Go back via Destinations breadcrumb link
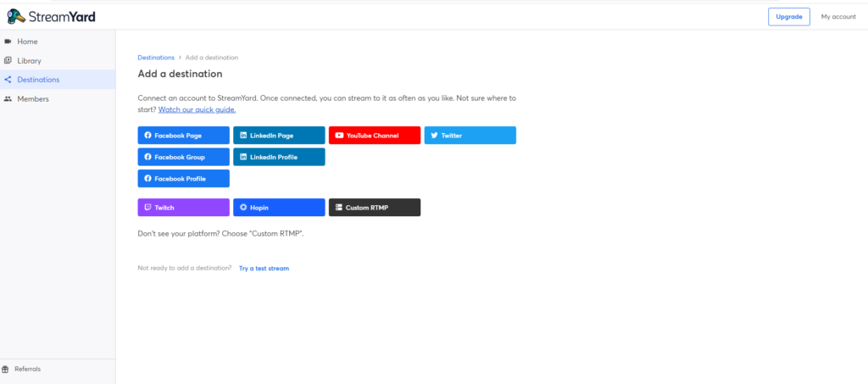The width and height of the screenshot is (868, 384). click(156, 58)
